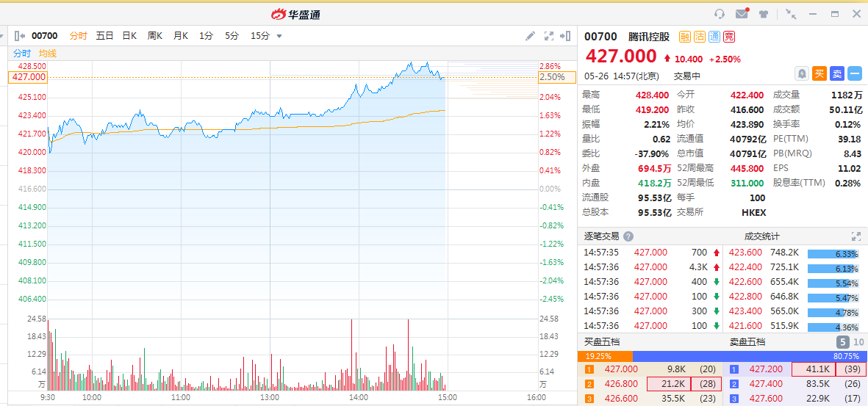Viewport: 868px width, 406px height.
Task: Collapse the left sidebar panel
Action: tap(20, 36)
